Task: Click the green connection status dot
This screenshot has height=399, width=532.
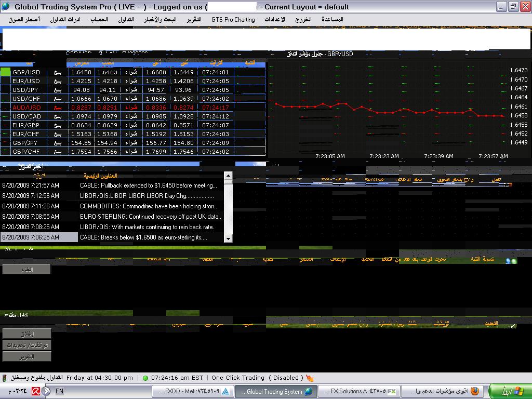Action: point(145,378)
